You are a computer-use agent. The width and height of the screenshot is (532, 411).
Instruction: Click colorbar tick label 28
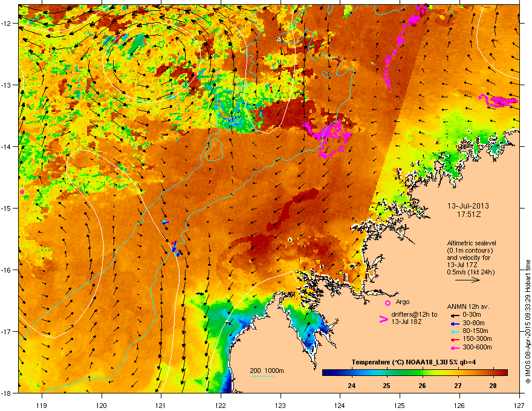[x=493, y=386]
